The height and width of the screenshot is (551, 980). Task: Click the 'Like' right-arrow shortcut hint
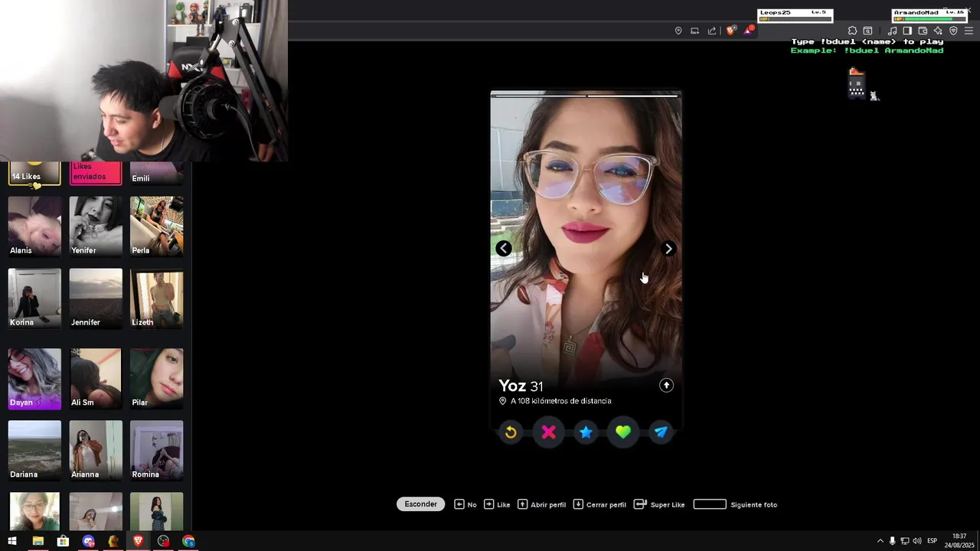497,504
